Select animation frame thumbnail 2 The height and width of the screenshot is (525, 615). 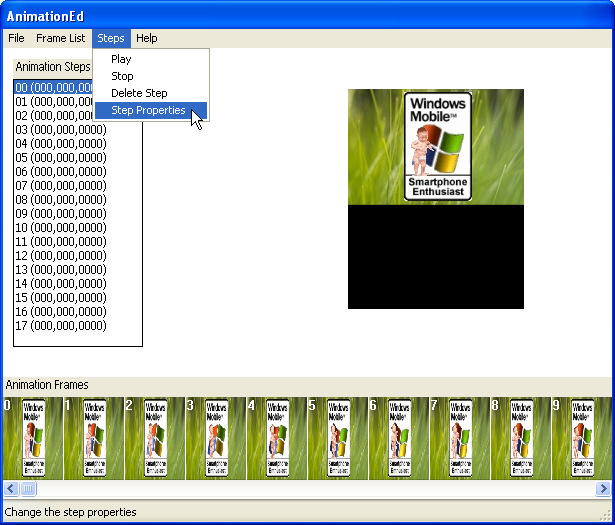point(155,438)
